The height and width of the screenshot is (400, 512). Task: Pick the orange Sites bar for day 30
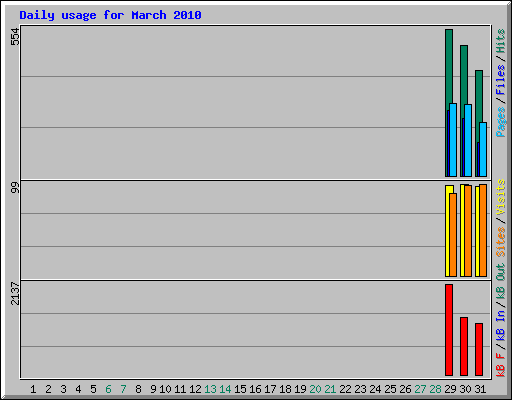click(468, 231)
